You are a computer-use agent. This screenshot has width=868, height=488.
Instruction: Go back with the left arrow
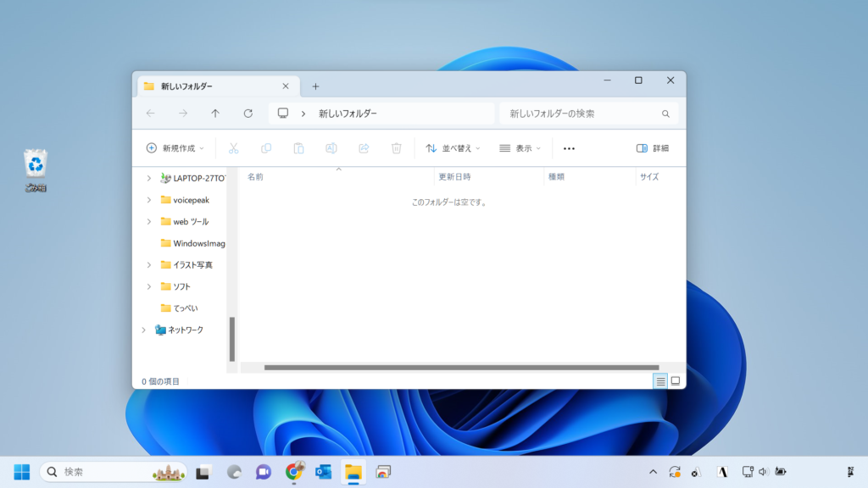pos(151,114)
